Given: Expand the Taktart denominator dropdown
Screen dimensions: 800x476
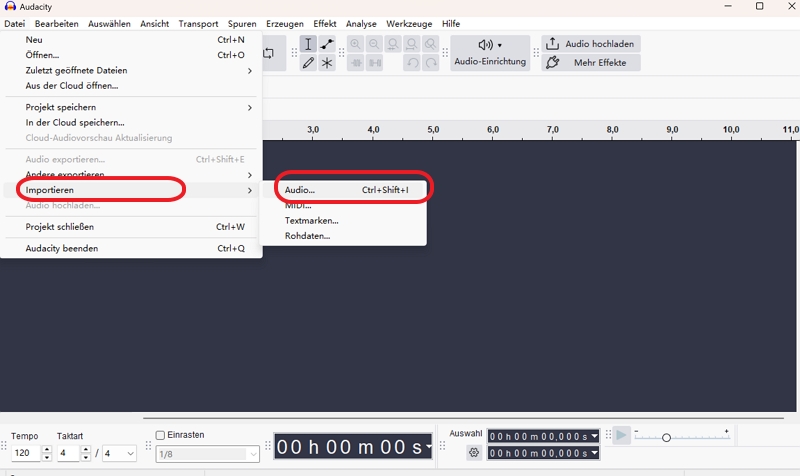Looking at the screenshot, I should point(119,453).
